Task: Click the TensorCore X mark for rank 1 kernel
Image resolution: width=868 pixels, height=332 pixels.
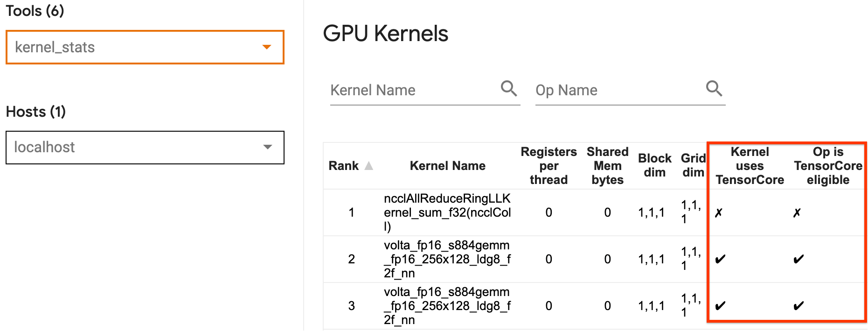Action: point(719,213)
